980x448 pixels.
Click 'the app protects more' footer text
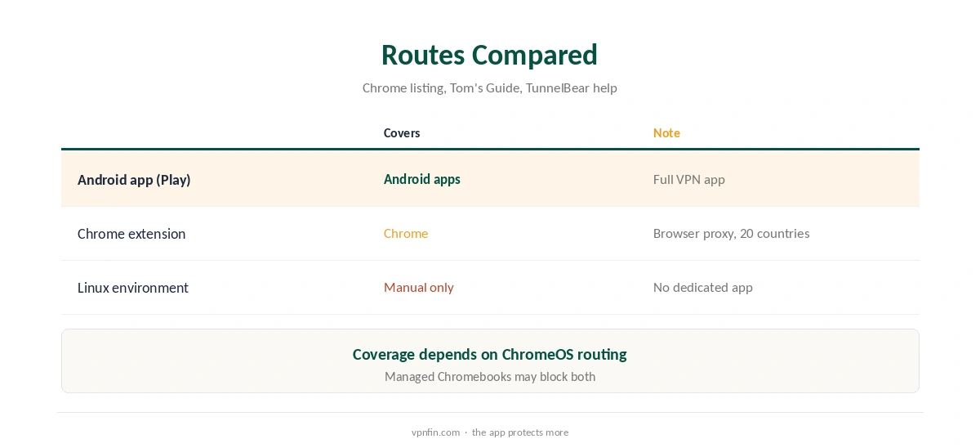point(520,432)
